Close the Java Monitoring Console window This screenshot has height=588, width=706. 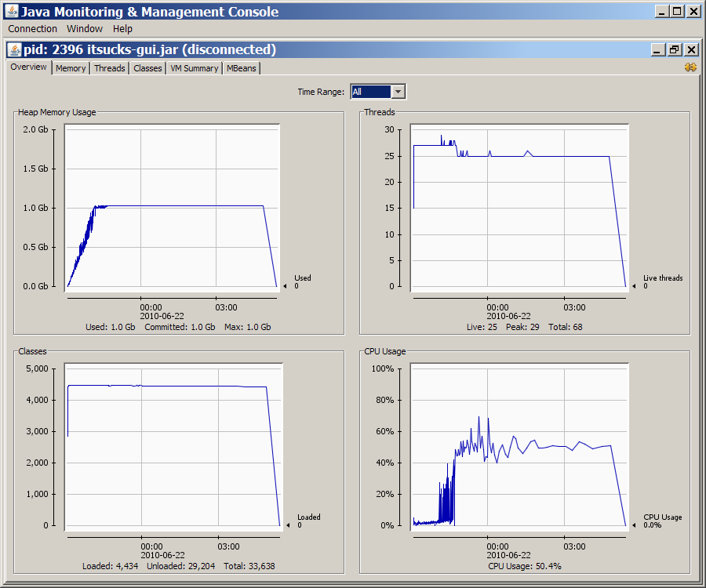click(x=694, y=11)
